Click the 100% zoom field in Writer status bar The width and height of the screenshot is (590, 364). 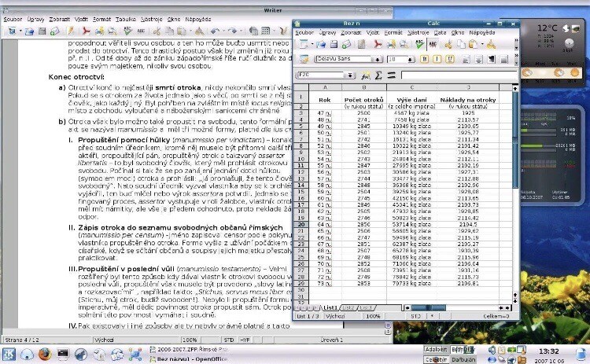190,340
